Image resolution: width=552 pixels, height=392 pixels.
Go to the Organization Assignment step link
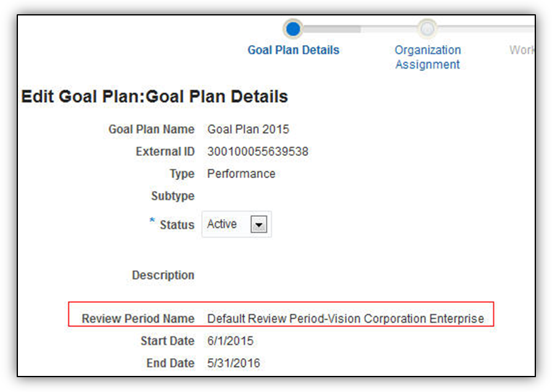coord(427,57)
